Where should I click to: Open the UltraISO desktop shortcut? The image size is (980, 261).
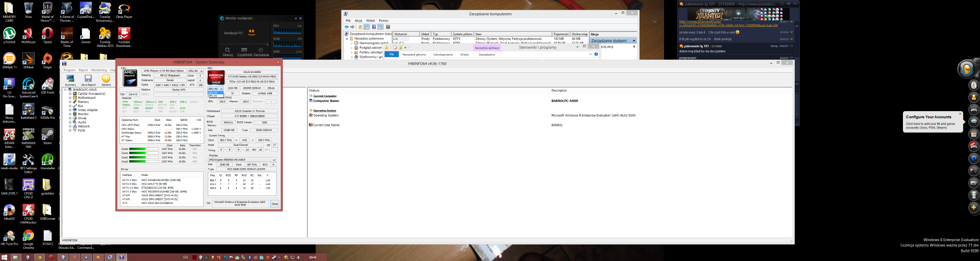tap(9, 213)
